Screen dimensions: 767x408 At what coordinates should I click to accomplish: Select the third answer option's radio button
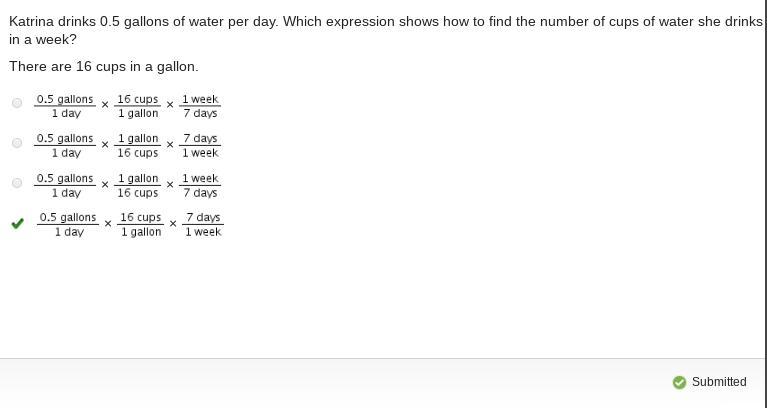[17, 183]
